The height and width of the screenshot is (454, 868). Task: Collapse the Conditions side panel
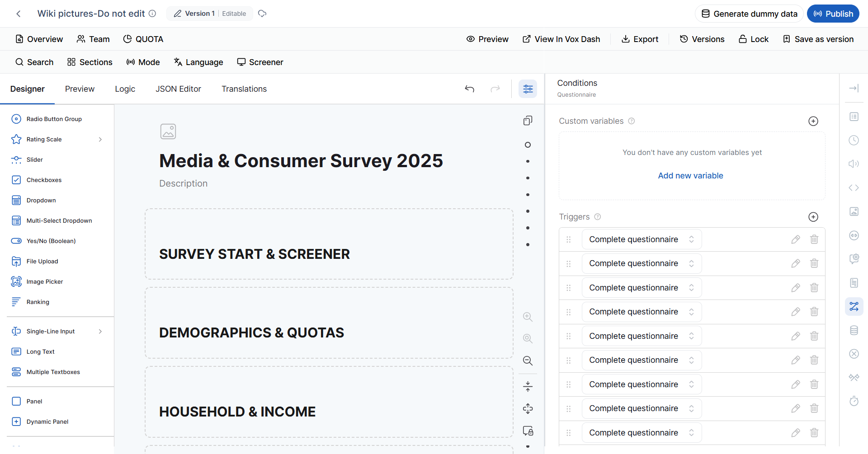(x=854, y=89)
